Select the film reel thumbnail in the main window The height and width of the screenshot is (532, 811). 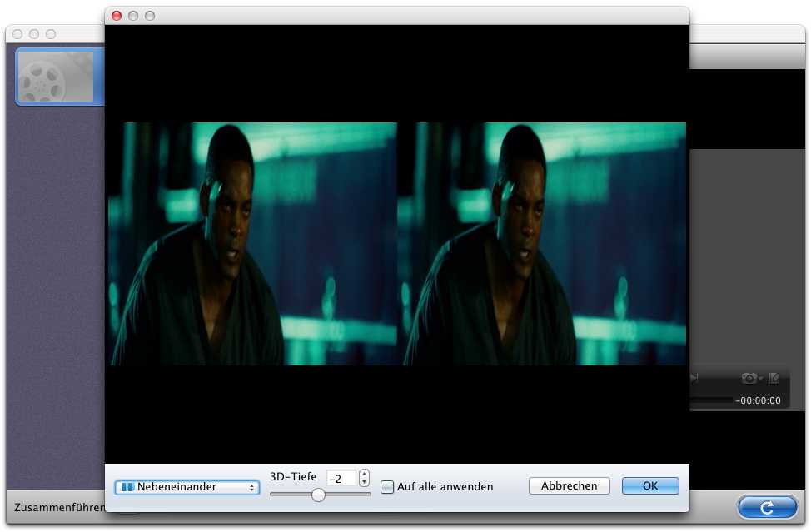(x=57, y=77)
